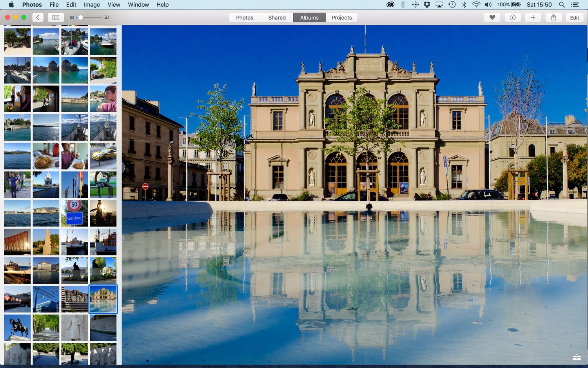588x368 pixels.
Task: Switch to the Photos tab
Action: [245, 17]
